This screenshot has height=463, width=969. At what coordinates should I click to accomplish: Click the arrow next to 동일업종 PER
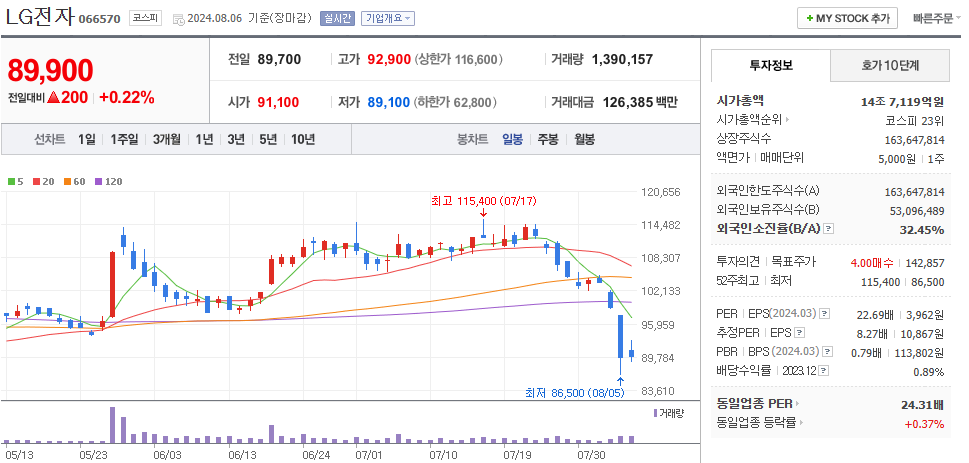797,404
